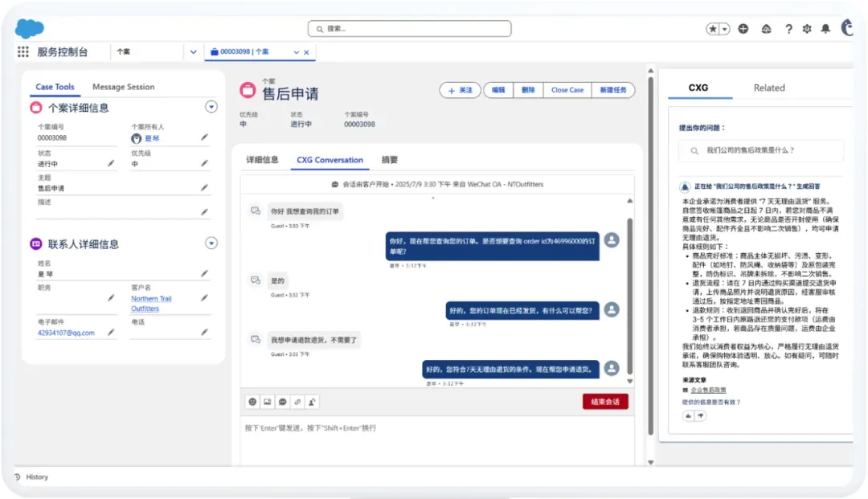The height and width of the screenshot is (499, 868).
Task: Switch to the Message Session tab
Action: pos(124,87)
